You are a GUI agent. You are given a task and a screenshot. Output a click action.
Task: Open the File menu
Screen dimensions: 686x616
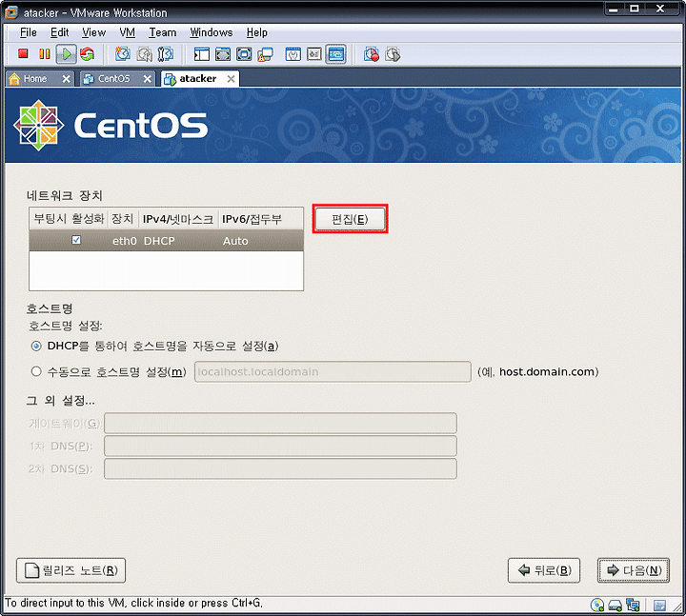click(x=29, y=32)
